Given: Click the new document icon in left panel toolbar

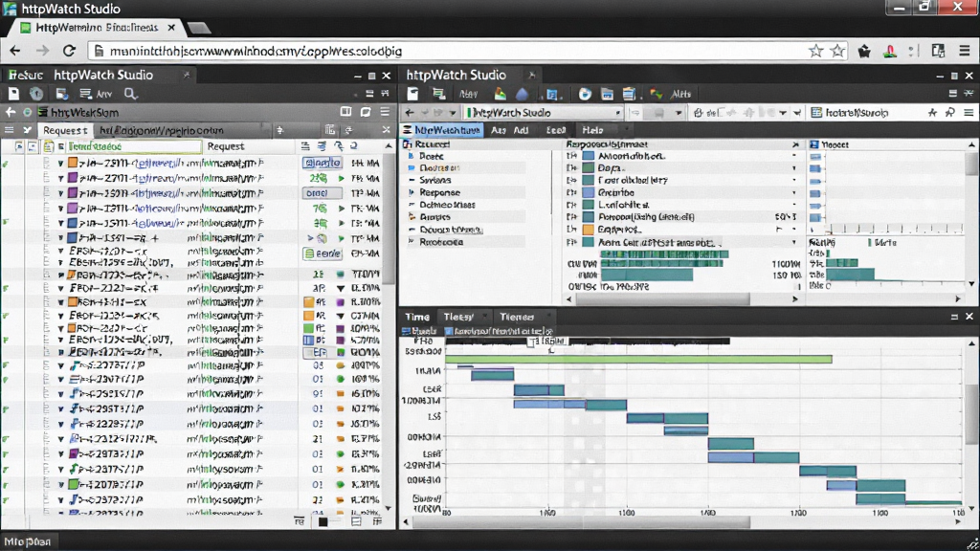Looking at the screenshot, I should [13, 94].
